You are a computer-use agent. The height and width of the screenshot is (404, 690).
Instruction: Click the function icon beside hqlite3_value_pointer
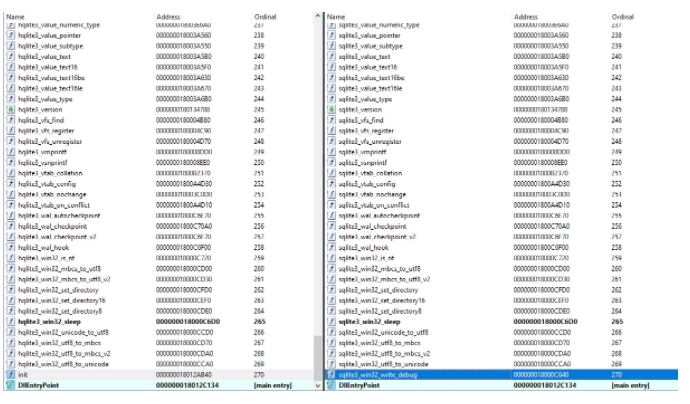[x=11, y=35]
